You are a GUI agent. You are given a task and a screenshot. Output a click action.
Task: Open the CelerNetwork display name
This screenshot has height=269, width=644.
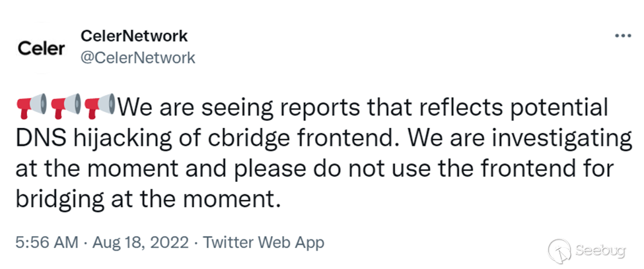134,36
